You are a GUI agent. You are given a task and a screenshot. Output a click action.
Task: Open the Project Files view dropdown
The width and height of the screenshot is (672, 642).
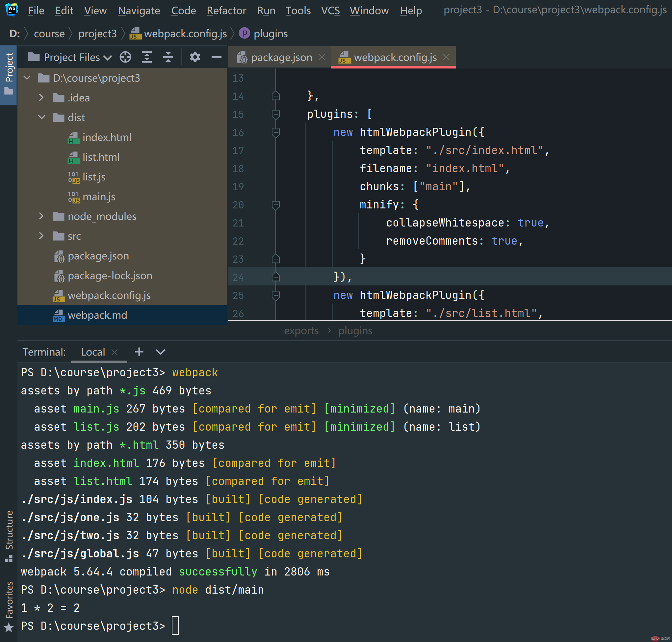[x=70, y=57]
